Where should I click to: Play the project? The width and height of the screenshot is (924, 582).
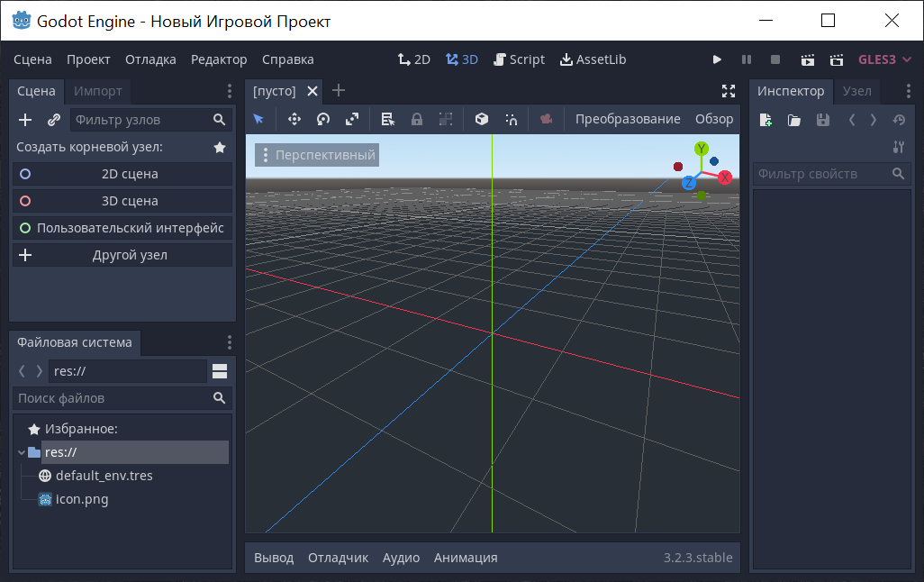click(717, 59)
